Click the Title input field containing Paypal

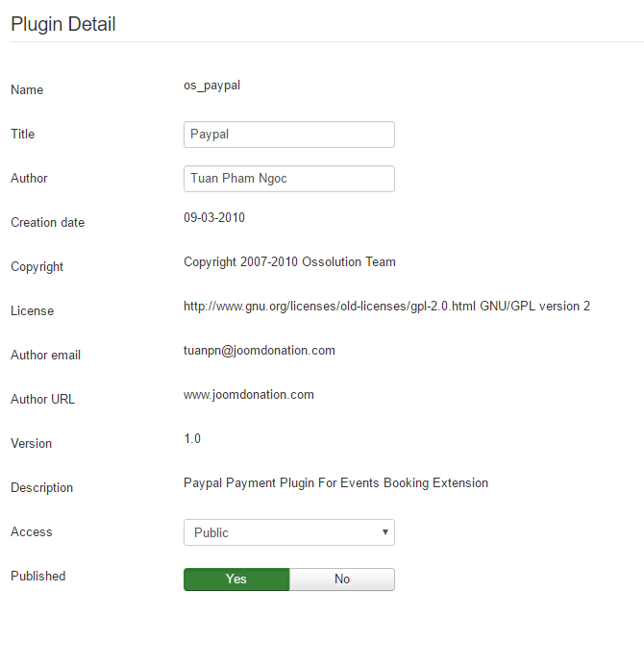[288, 135]
